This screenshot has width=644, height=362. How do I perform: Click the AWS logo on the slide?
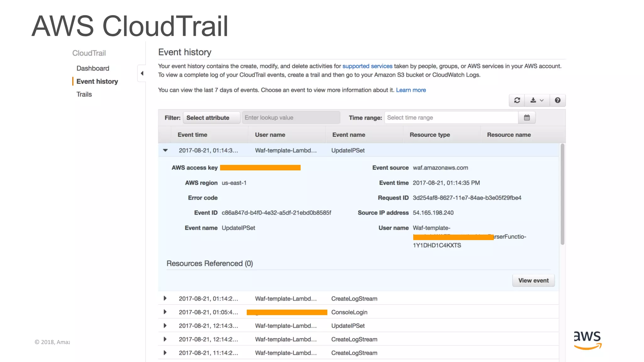point(587,340)
